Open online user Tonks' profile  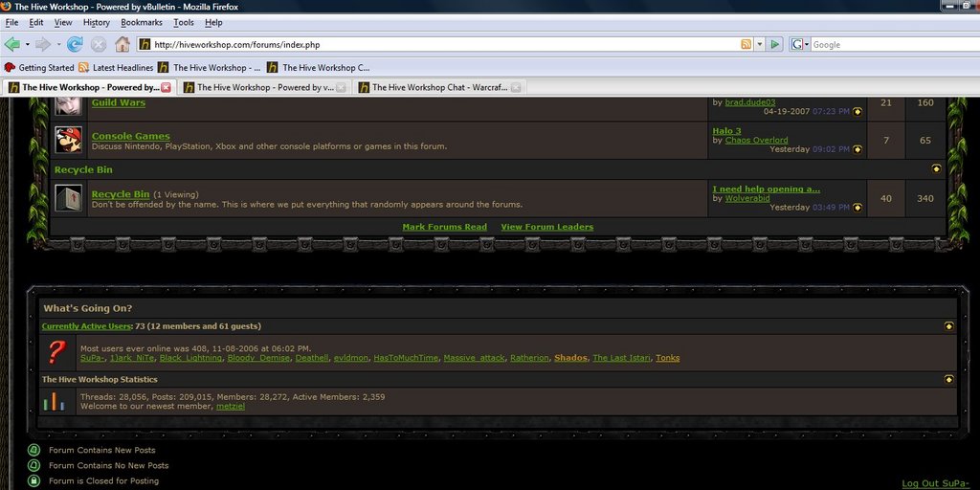667,358
